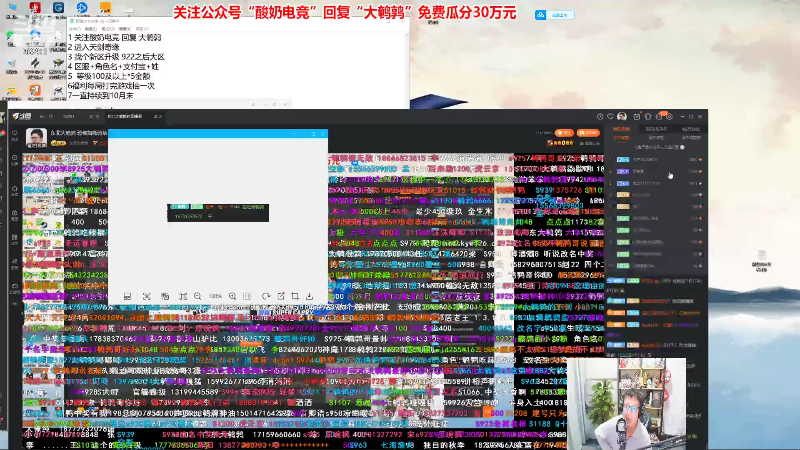Click the webcam overlay of the streamer

627,404
